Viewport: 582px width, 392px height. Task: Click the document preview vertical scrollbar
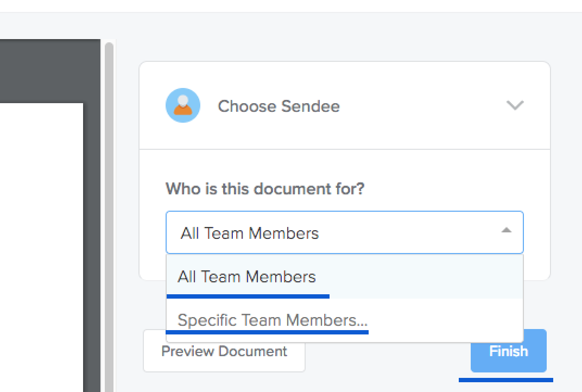click(x=109, y=217)
